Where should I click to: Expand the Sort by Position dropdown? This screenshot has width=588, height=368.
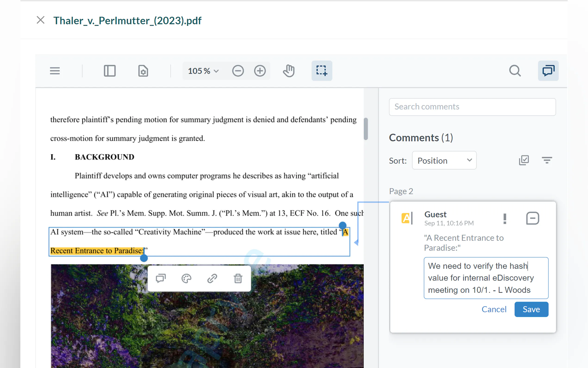[x=444, y=160]
